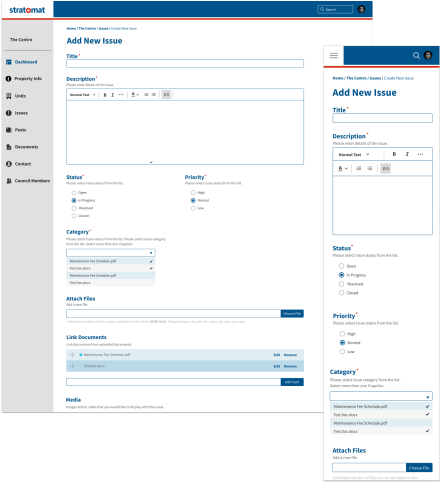Click drag handle of Maintenance Fee Schedule.pdf row

72,355
